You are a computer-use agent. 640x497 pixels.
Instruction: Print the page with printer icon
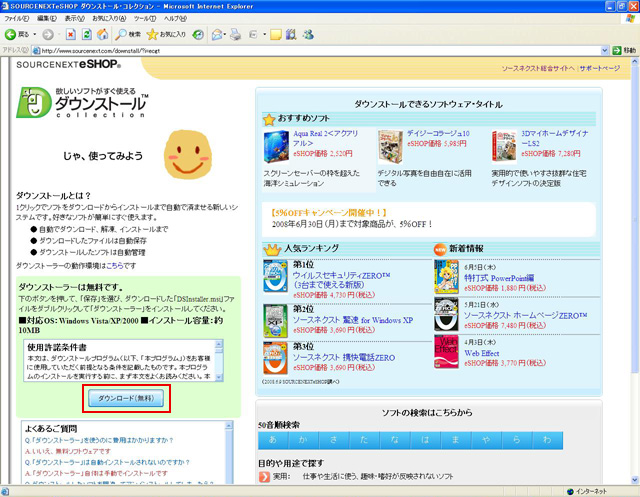pos(236,35)
